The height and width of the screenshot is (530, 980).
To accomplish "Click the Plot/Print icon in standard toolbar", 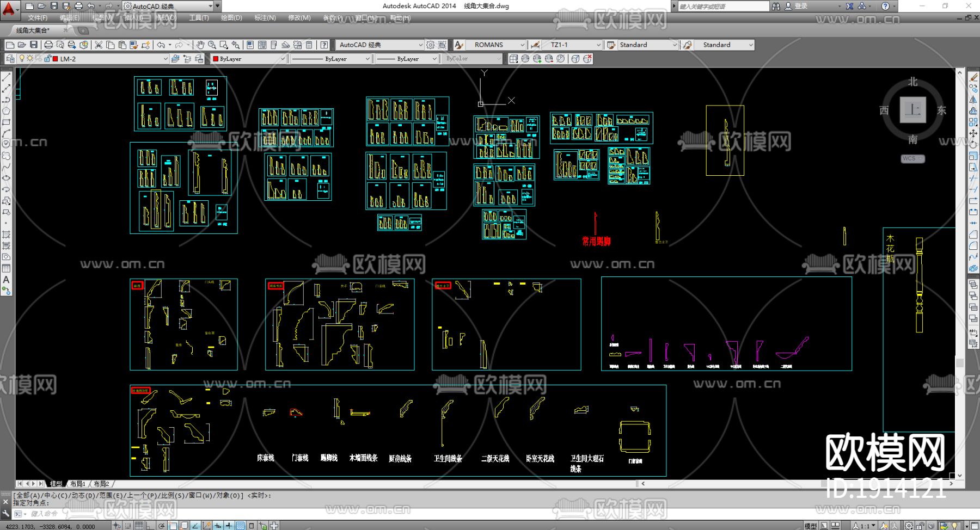I will (x=48, y=45).
